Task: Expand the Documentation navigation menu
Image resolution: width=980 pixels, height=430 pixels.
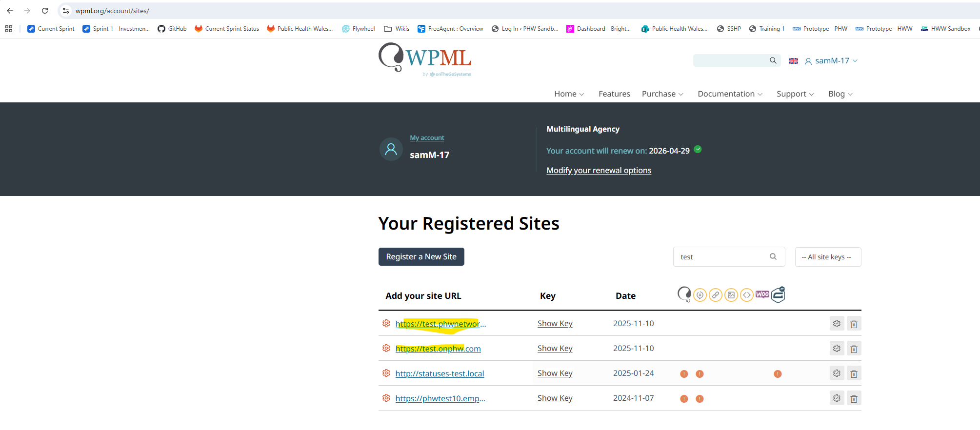Action: [730, 94]
